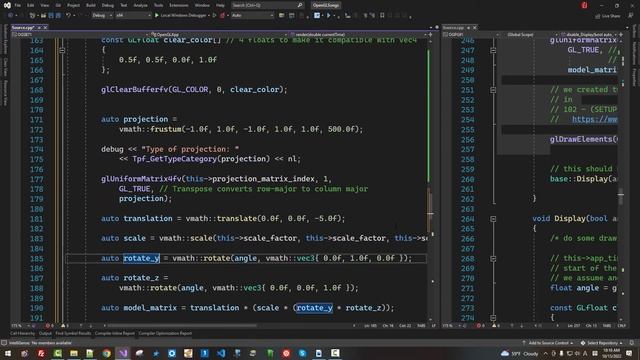Click glClearBufferfv on line 168

[135, 89]
